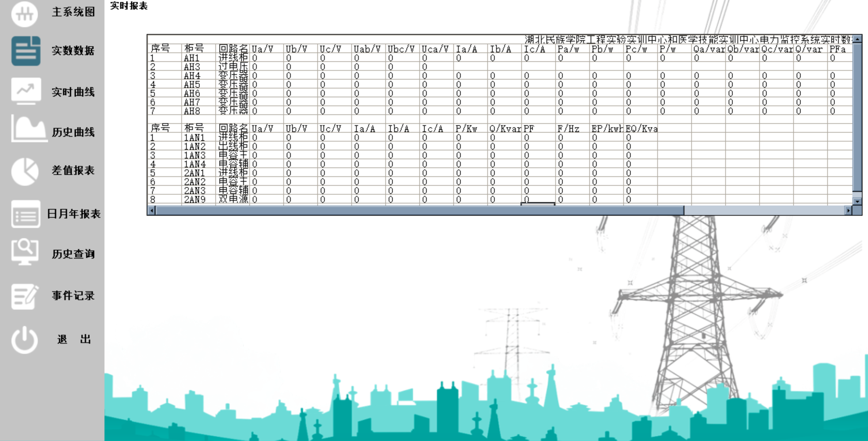The width and height of the screenshot is (868, 441).
Task: Select the 2AN9 cabinet number cell
Action: [x=194, y=199]
